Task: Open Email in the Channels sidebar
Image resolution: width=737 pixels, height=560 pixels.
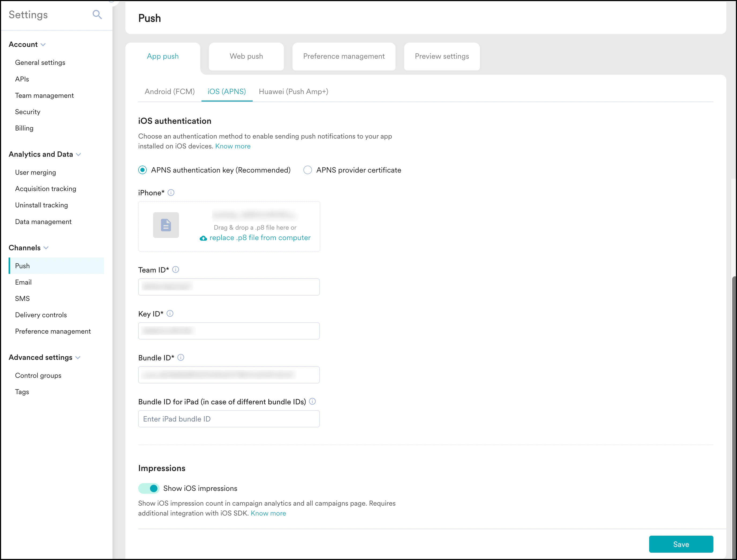Action: point(23,282)
